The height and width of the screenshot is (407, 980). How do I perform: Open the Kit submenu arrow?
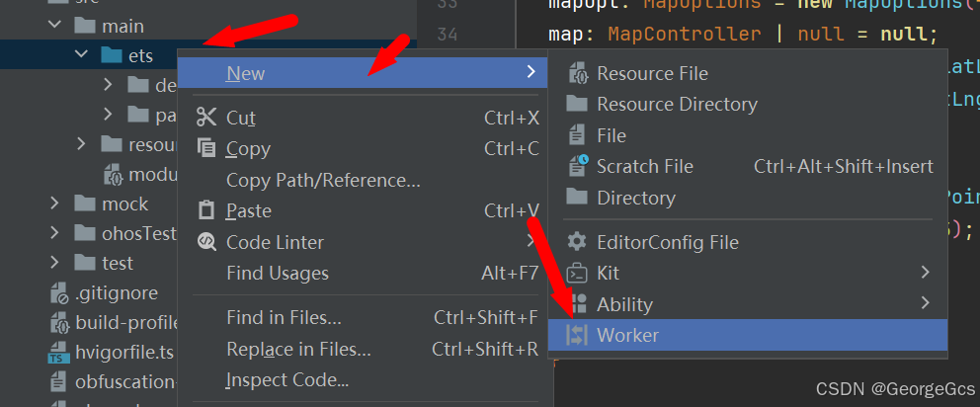pyautogui.click(x=925, y=273)
